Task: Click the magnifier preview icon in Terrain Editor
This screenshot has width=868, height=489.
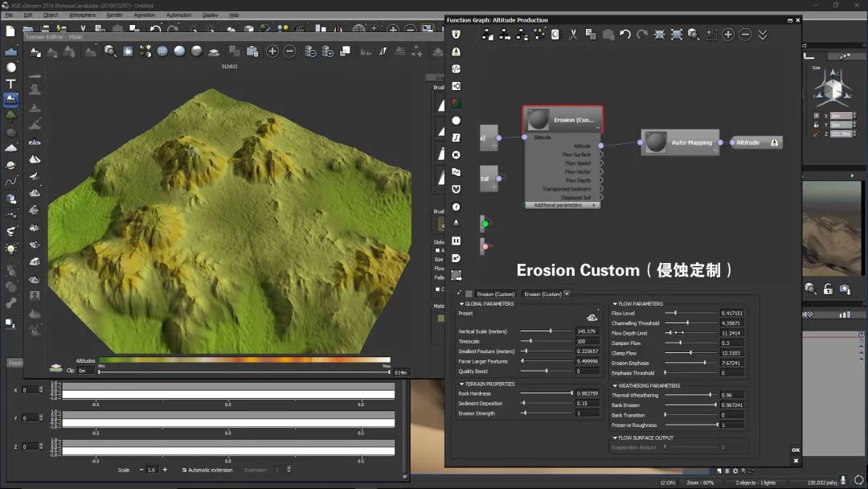Action: point(110,51)
